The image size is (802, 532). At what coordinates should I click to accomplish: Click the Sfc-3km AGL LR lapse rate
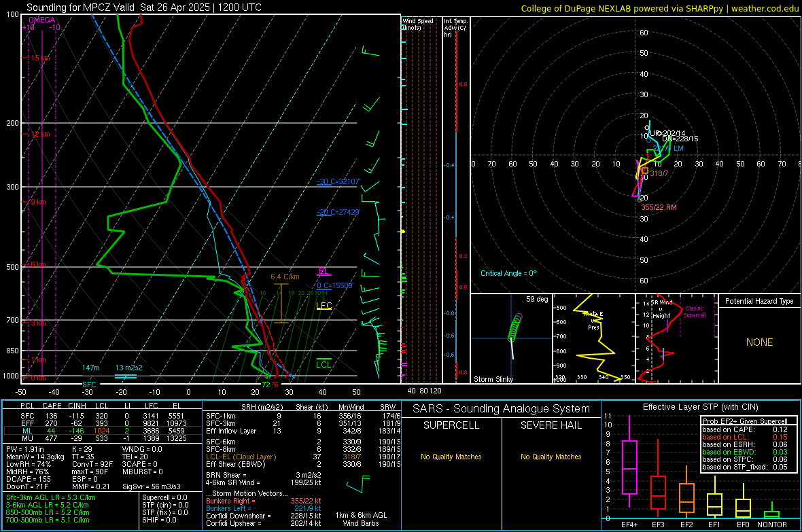(51, 497)
